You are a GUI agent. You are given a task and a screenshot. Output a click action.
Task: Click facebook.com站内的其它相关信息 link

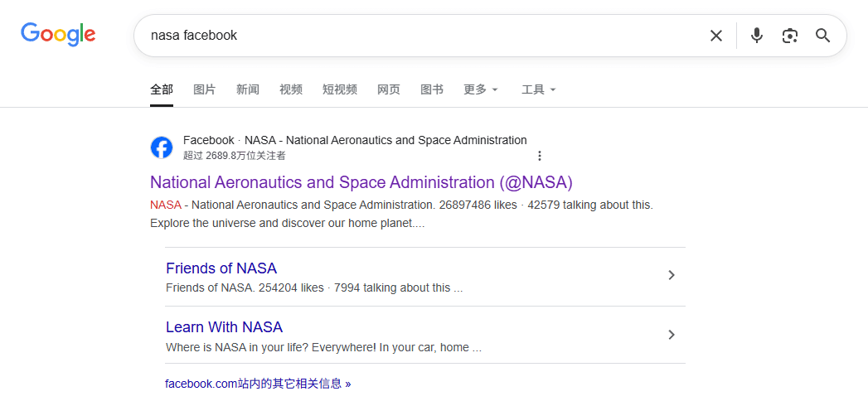pos(258,384)
